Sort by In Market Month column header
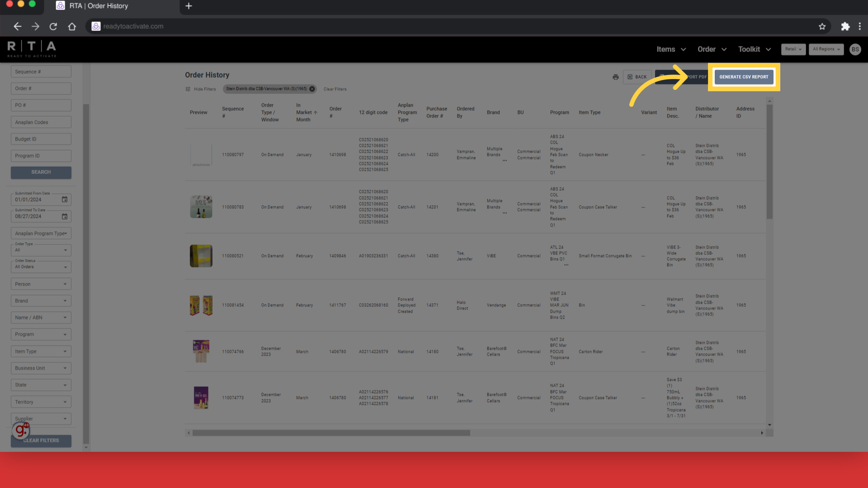 pos(307,113)
